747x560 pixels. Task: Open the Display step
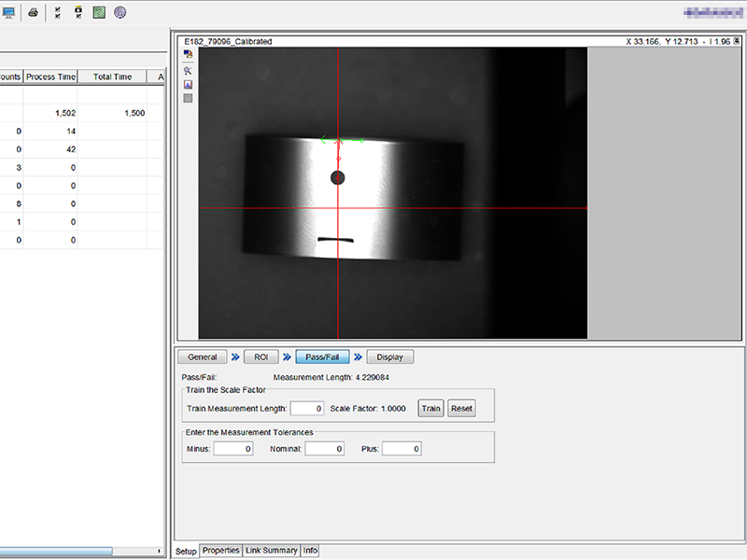pyautogui.click(x=390, y=357)
